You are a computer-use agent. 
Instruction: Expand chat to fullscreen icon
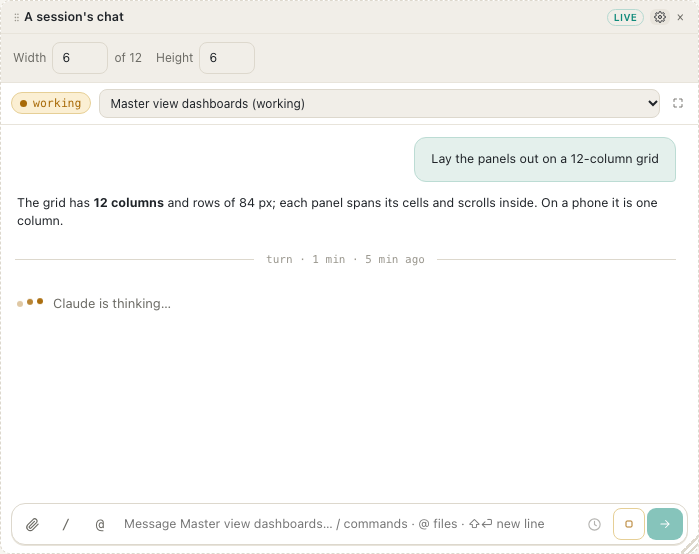pyautogui.click(x=678, y=103)
